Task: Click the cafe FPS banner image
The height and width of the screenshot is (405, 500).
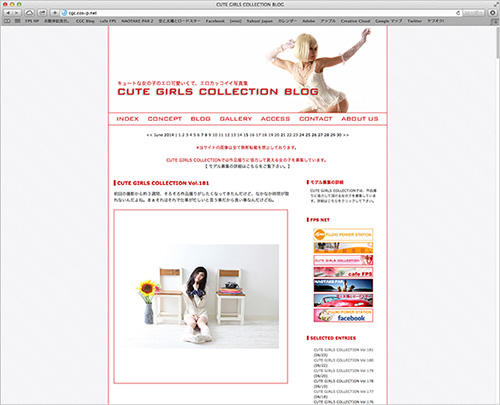Action: [343, 272]
